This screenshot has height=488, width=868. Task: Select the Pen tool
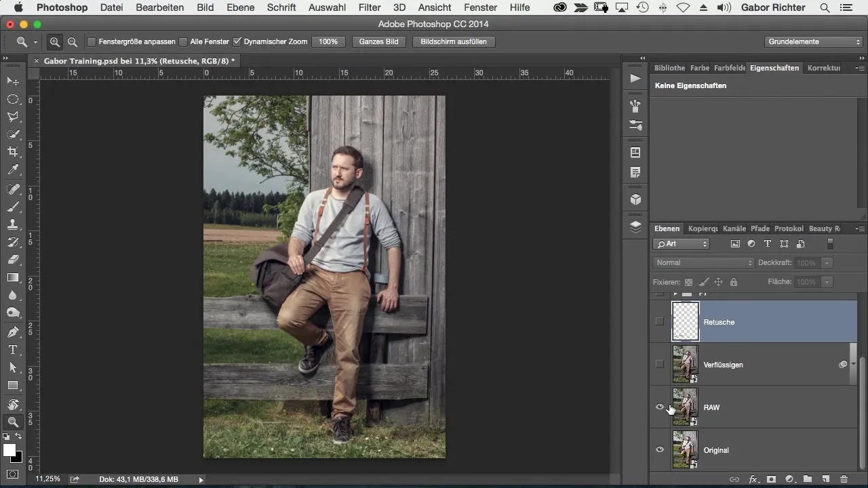pos(13,332)
